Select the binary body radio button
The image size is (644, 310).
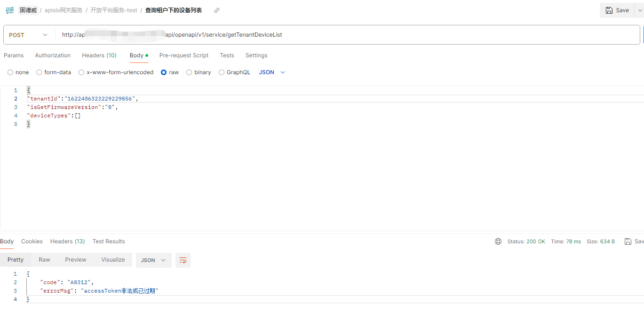[189, 72]
